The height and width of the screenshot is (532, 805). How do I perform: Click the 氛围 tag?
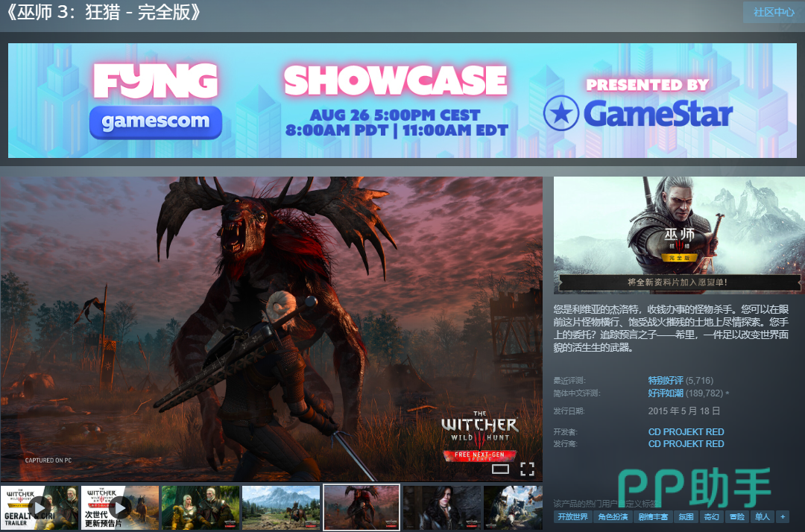(686, 516)
